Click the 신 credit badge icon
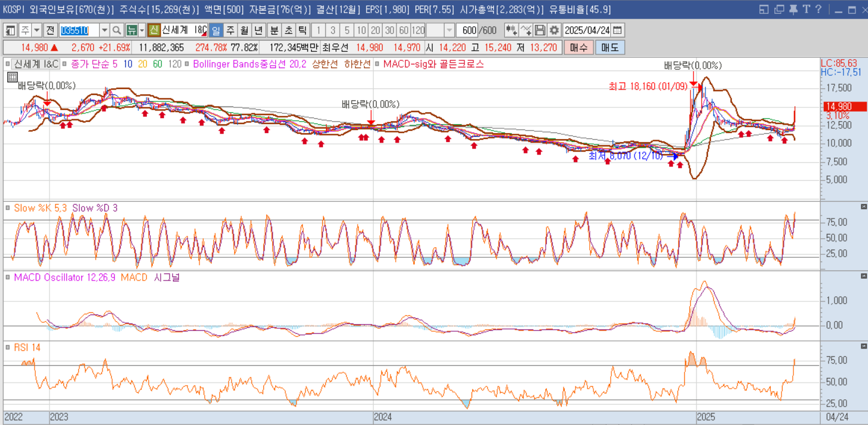The width and height of the screenshot is (868, 425). click(154, 30)
